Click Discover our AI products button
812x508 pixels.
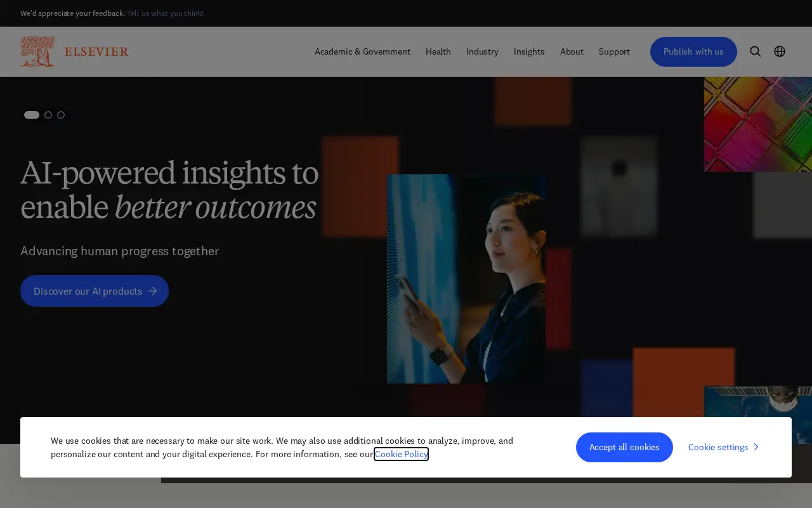tap(95, 291)
